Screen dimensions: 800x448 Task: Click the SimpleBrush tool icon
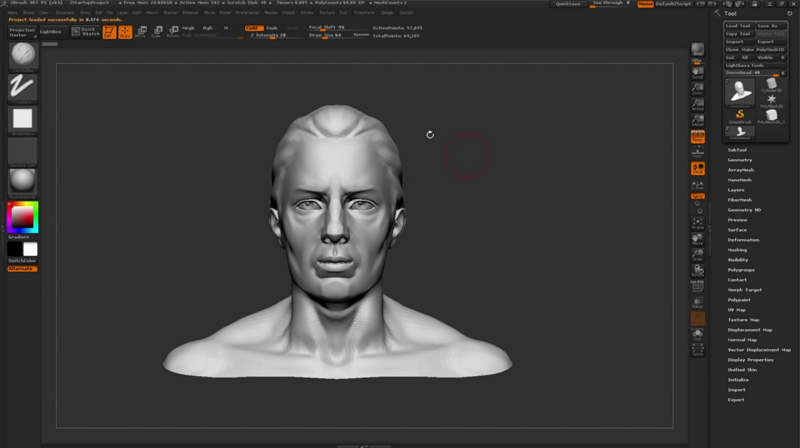740,115
